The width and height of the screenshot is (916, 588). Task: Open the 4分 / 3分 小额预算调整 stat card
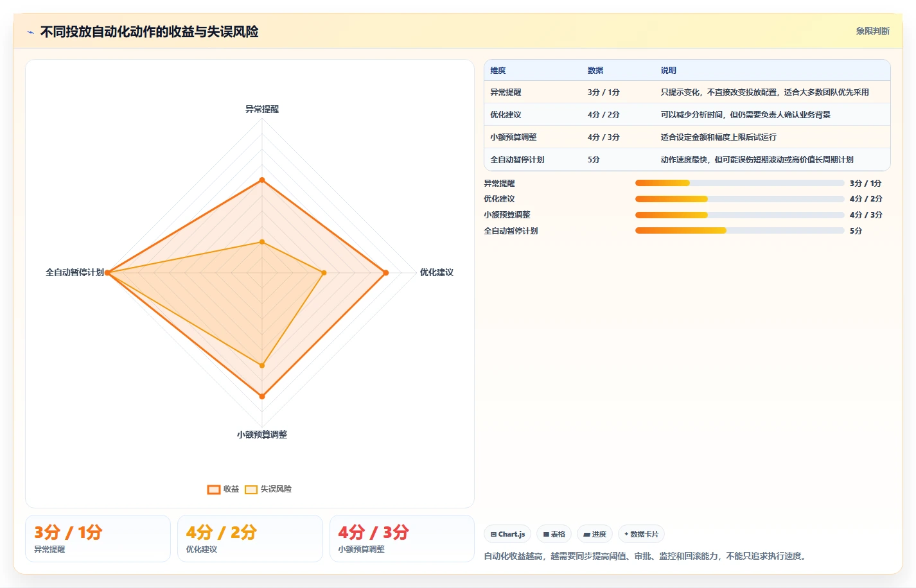tap(402, 539)
